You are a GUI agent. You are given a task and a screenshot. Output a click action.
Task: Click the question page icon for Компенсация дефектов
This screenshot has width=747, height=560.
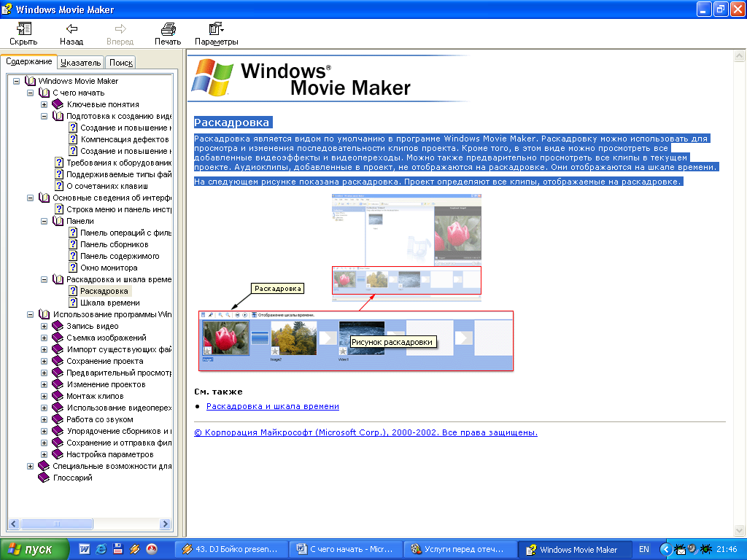tap(73, 139)
